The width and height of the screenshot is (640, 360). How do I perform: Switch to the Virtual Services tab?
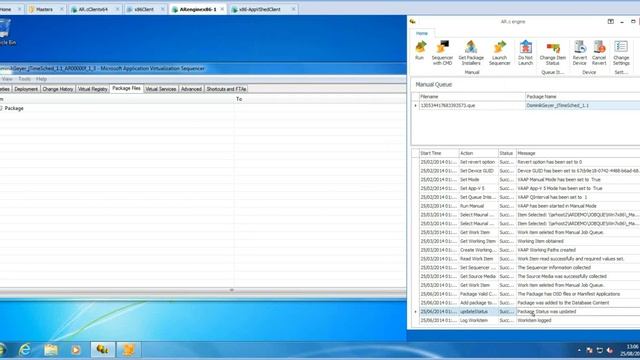click(161, 89)
